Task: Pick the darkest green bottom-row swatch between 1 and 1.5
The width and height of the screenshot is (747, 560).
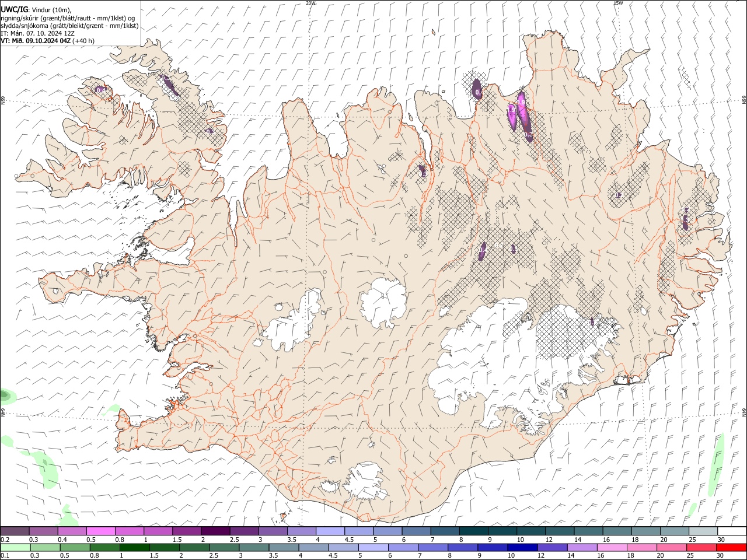Action: pyautogui.click(x=134, y=547)
